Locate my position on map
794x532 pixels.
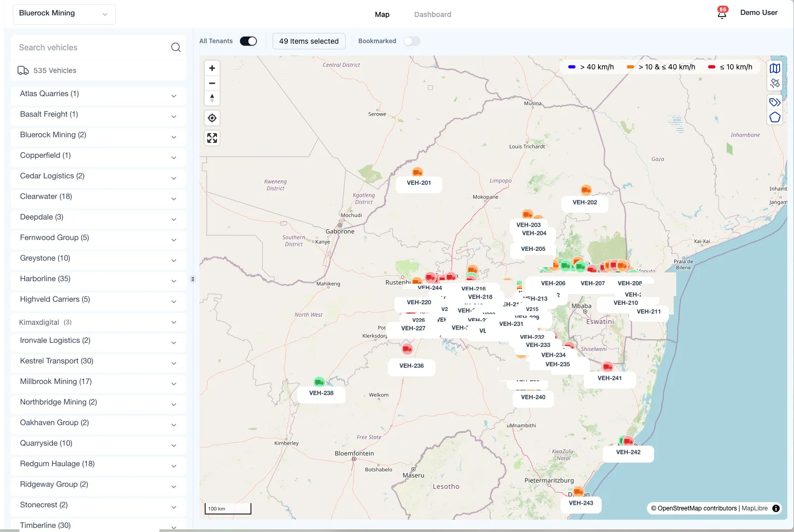[x=212, y=118]
